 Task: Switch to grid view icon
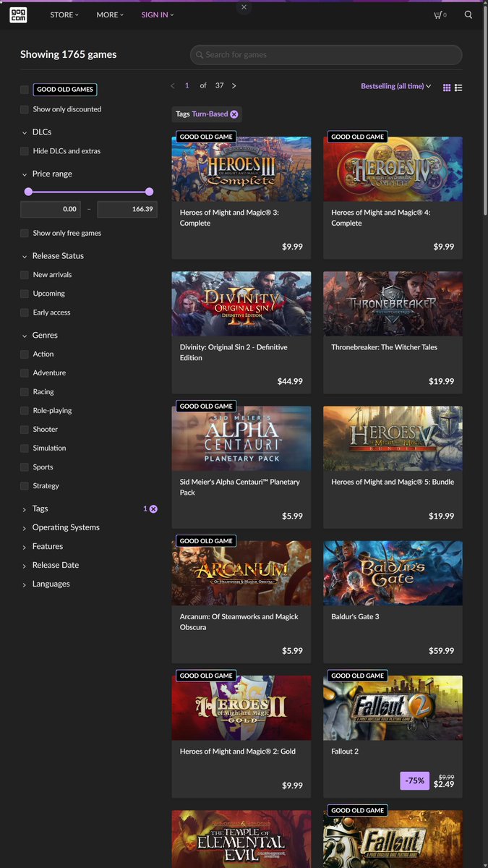[447, 88]
